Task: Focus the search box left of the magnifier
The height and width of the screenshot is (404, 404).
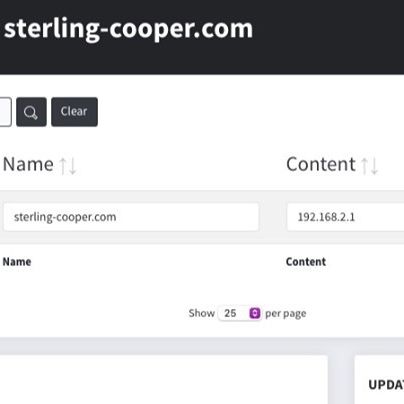Action: (6, 112)
